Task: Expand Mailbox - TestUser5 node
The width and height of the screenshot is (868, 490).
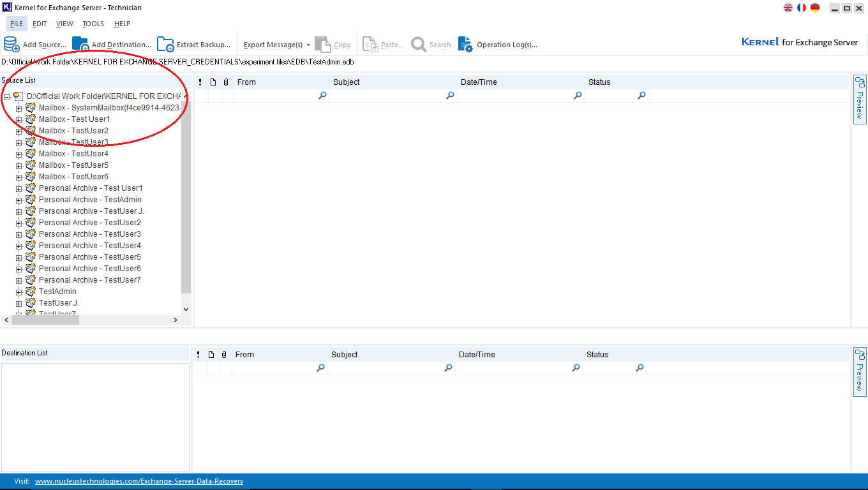Action: pyautogui.click(x=19, y=166)
